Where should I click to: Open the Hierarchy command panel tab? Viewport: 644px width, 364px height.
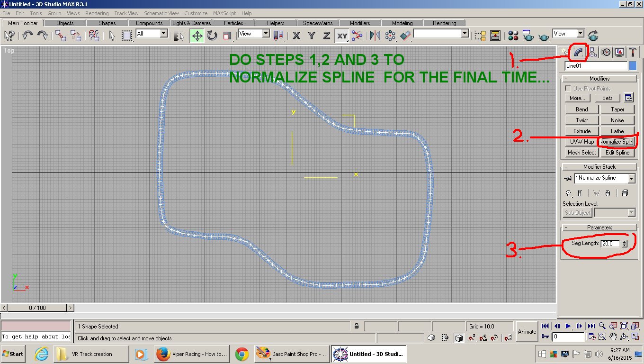[592, 52]
